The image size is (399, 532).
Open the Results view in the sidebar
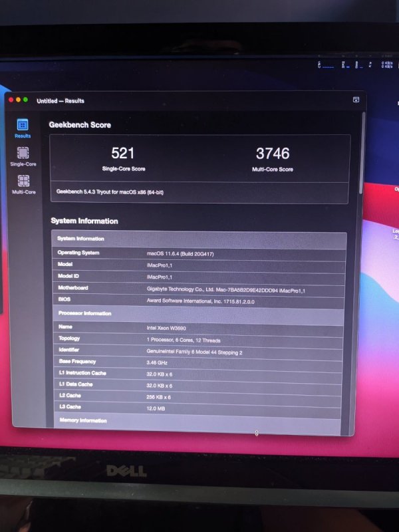click(x=23, y=128)
